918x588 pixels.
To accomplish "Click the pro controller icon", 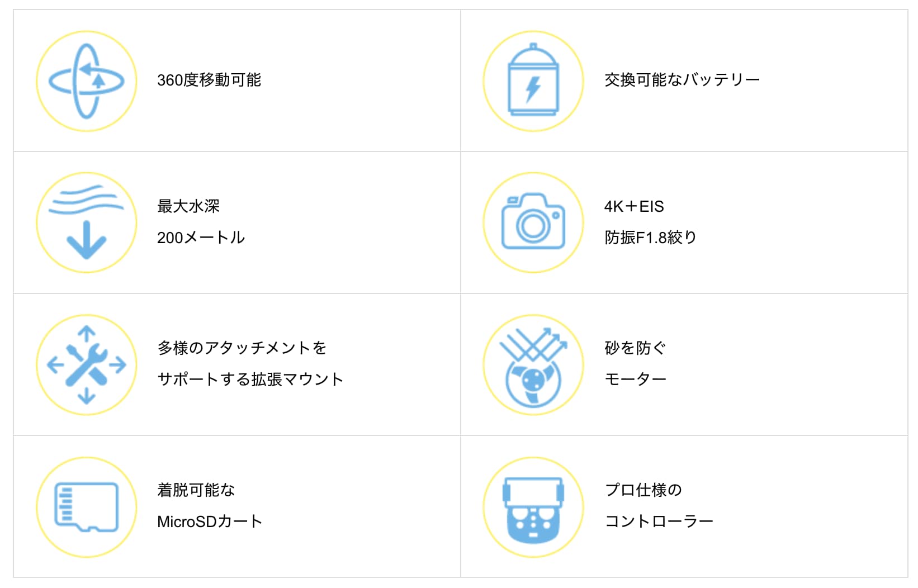I will (533, 506).
